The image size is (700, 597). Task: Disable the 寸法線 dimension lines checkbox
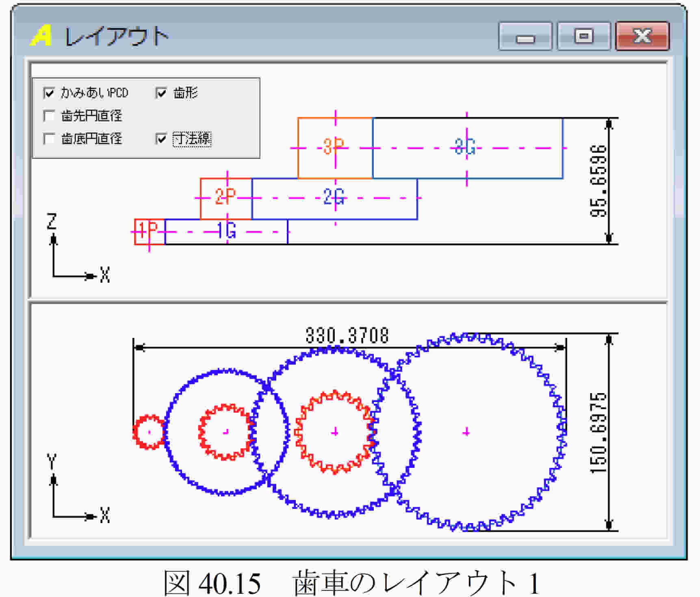tap(161, 139)
